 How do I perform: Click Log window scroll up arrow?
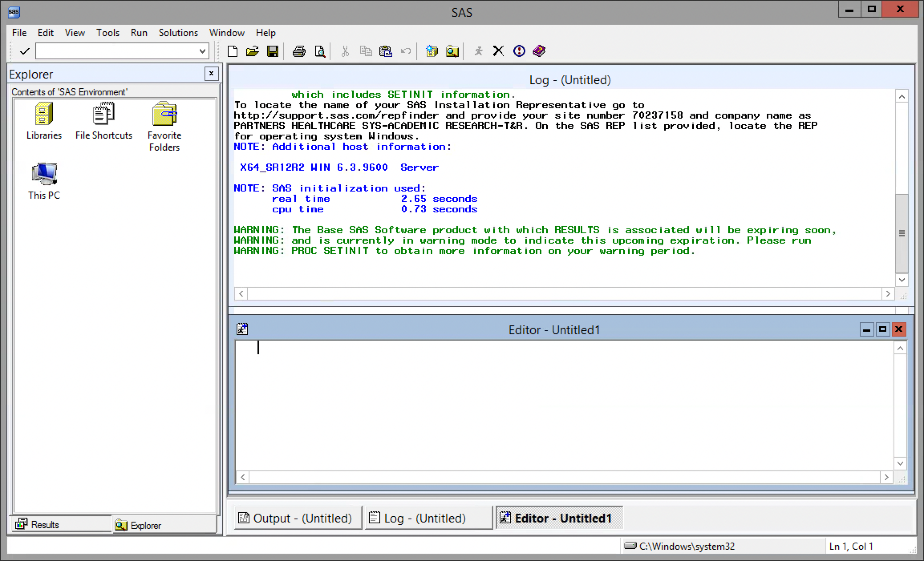click(x=902, y=97)
